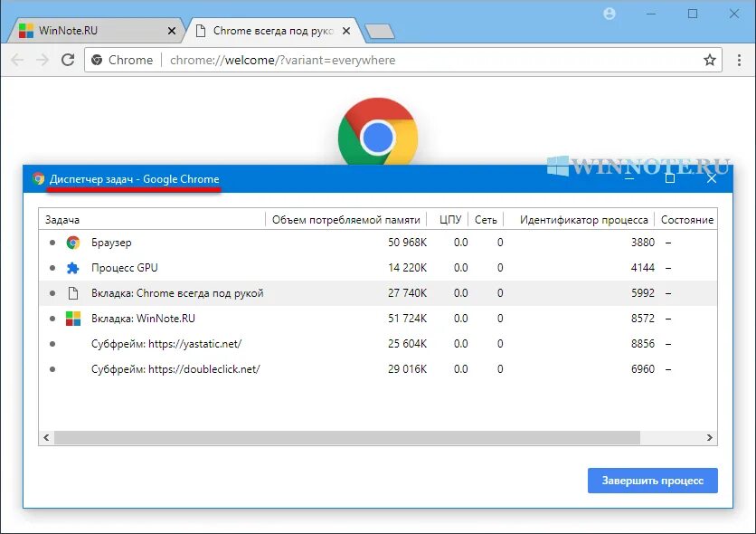Bookmark this page with the star icon

[x=709, y=60]
